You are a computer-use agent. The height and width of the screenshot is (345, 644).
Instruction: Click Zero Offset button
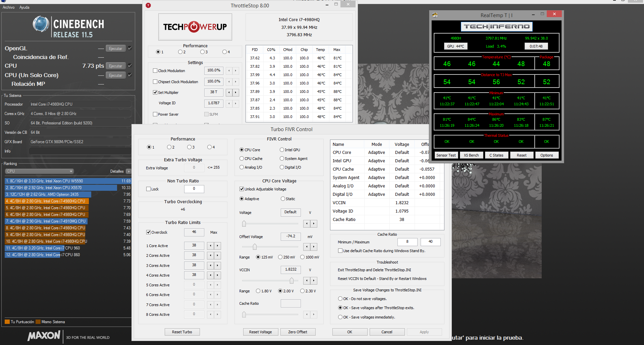(298, 332)
